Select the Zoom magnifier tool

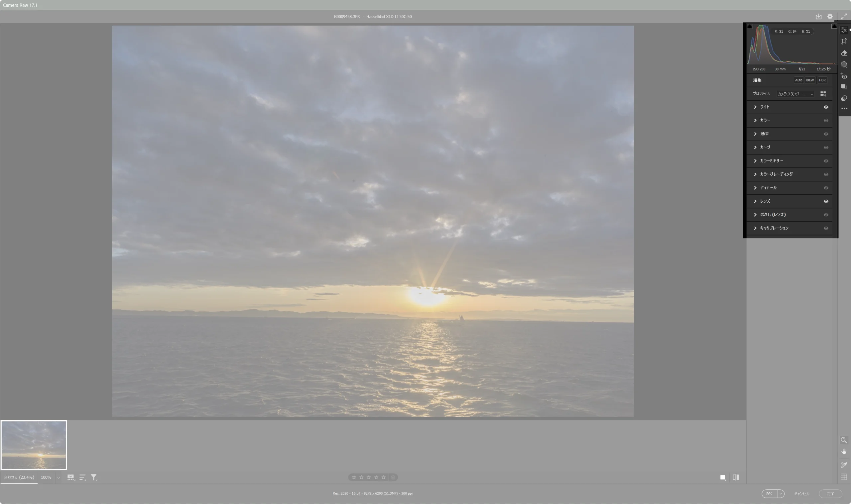pyautogui.click(x=844, y=440)
